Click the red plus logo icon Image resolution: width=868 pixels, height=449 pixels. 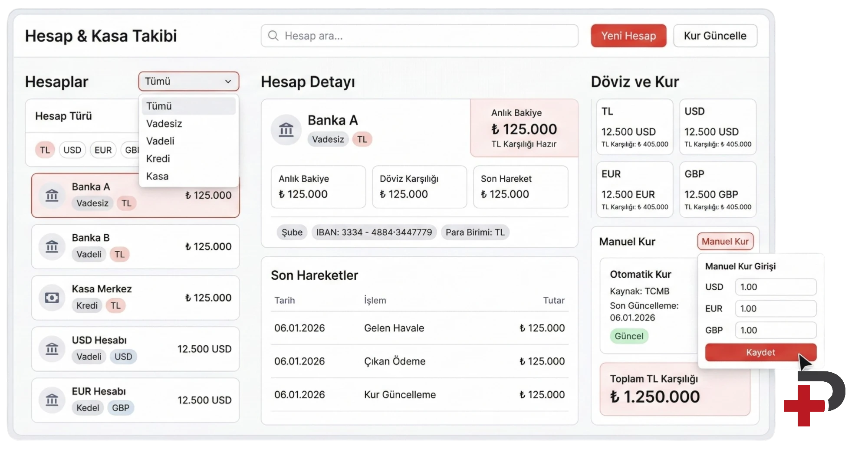tap(803, 406)
